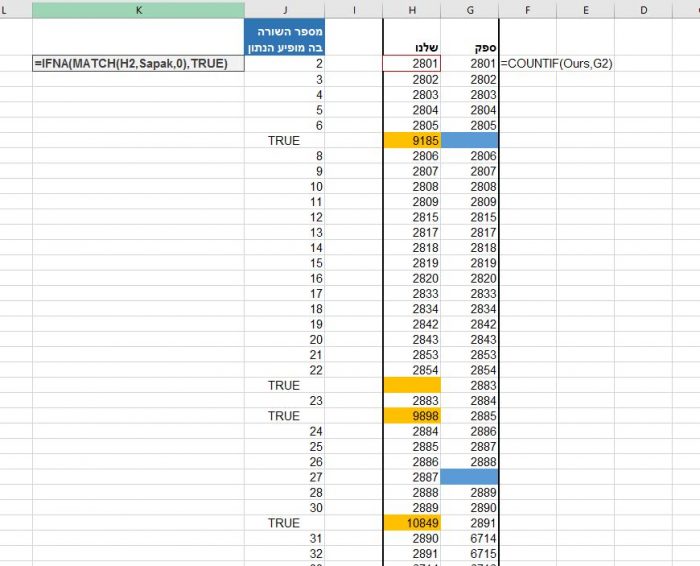
Task: Select the blue cell next to 9185
Action: coord(470,141)
